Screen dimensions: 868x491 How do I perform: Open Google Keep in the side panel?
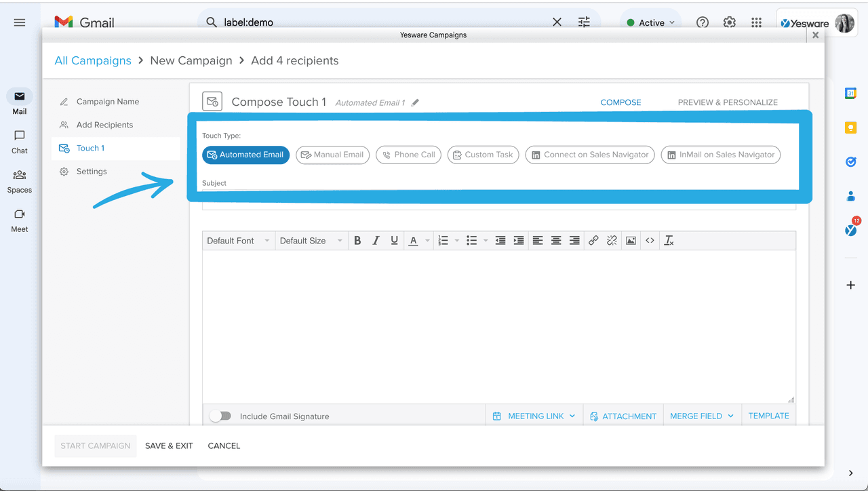click(850, 127)
